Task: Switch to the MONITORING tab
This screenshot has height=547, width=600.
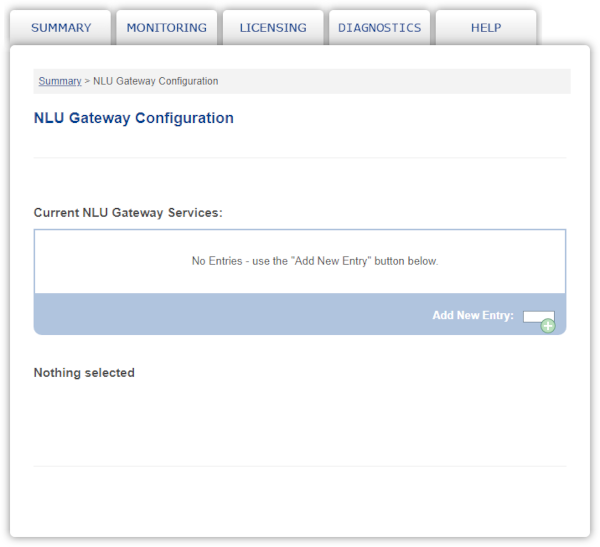Action: tap(167, 28)
